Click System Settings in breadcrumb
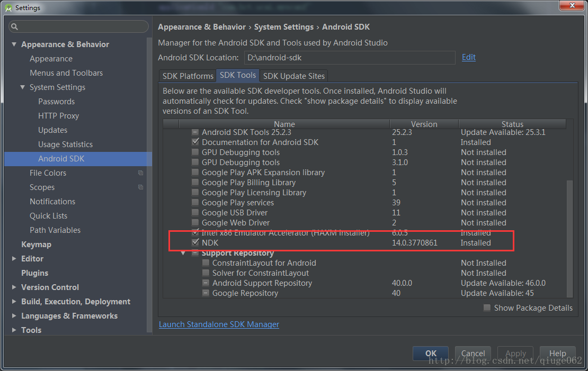Viewport: 588px width, 371px height. tap(284, 27)
